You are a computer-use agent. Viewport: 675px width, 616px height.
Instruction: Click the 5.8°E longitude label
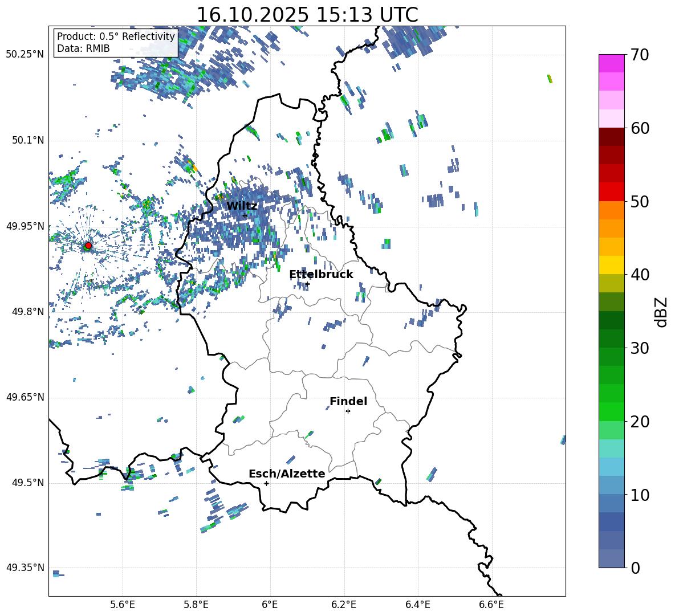196,605
